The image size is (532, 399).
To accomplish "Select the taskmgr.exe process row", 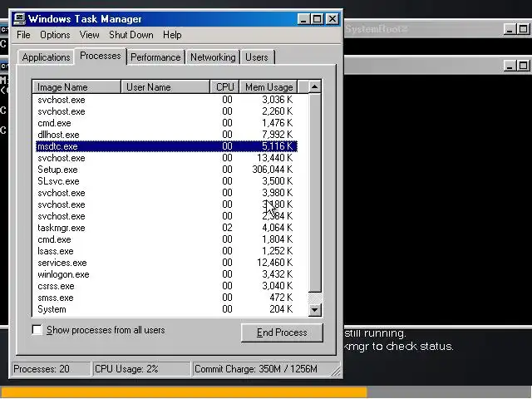I will (166, 228).
